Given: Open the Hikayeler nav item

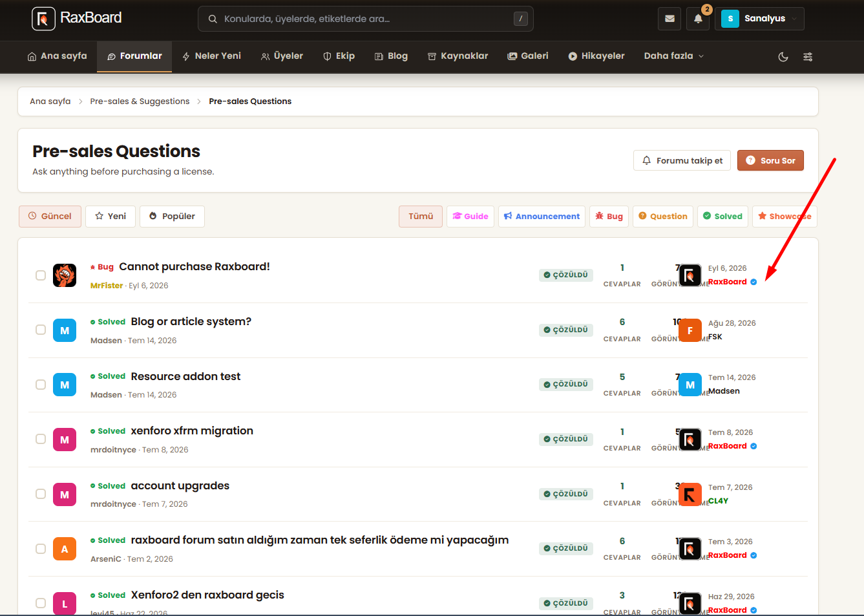Looking at the screenshot, I should point(596,56).
